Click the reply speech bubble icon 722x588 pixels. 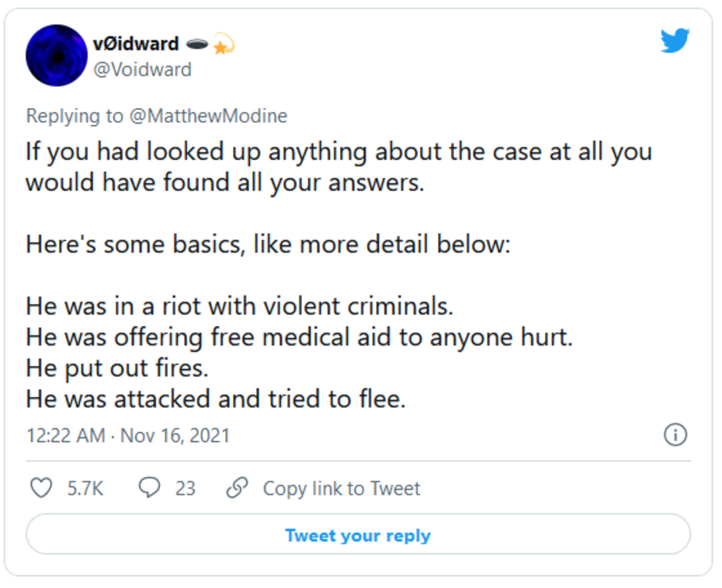tap(149, 488)
